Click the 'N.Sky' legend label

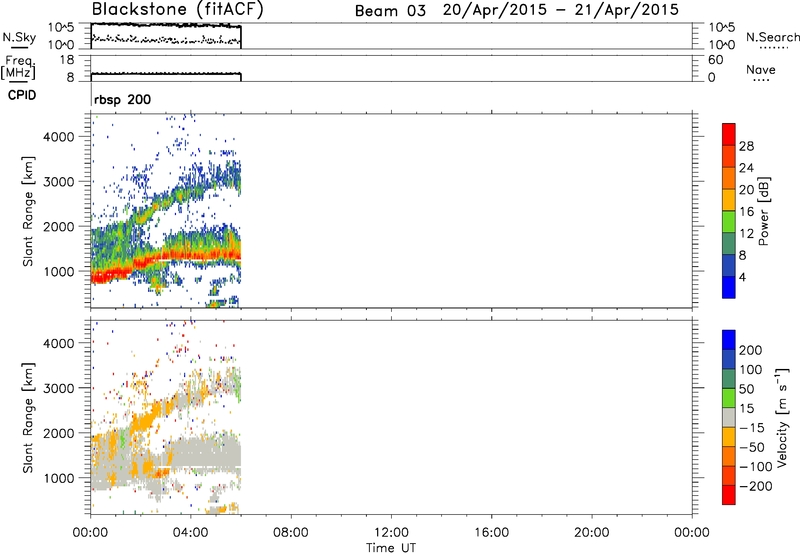tap(19, 37)
